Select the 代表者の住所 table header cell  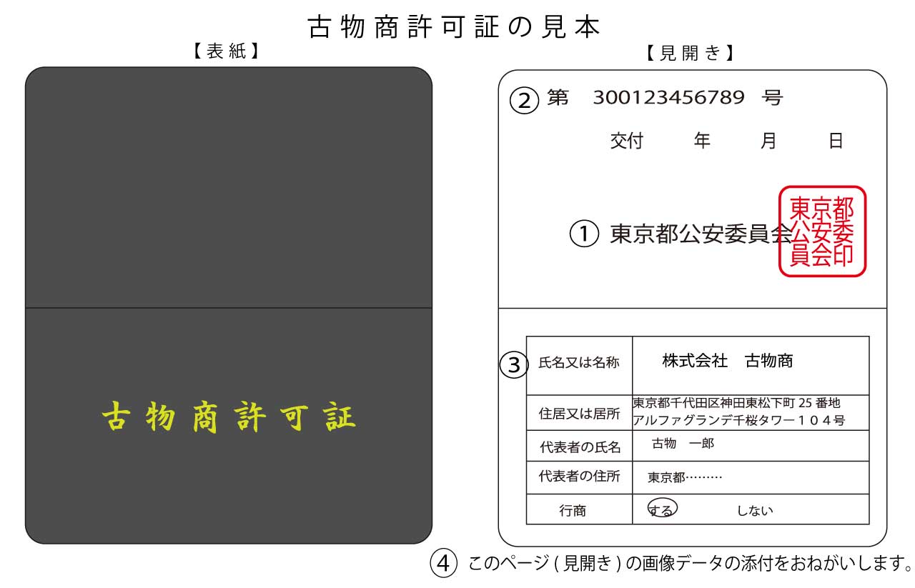coord(579,477)
